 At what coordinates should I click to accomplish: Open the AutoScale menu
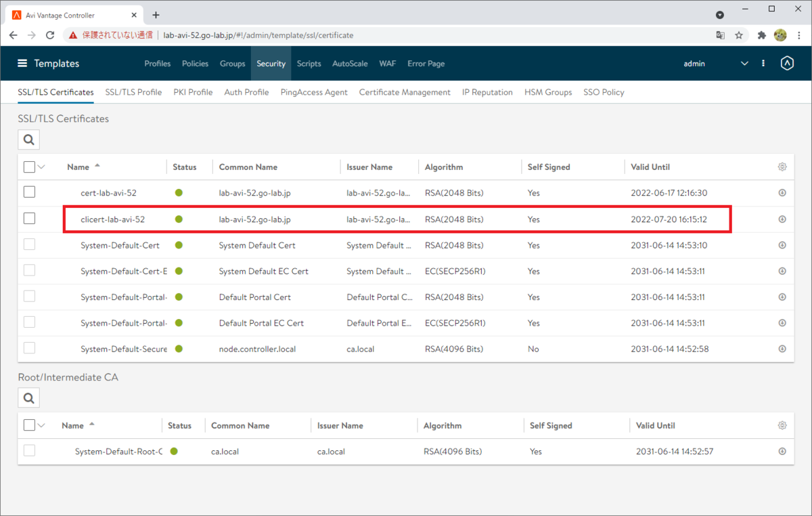350,64
